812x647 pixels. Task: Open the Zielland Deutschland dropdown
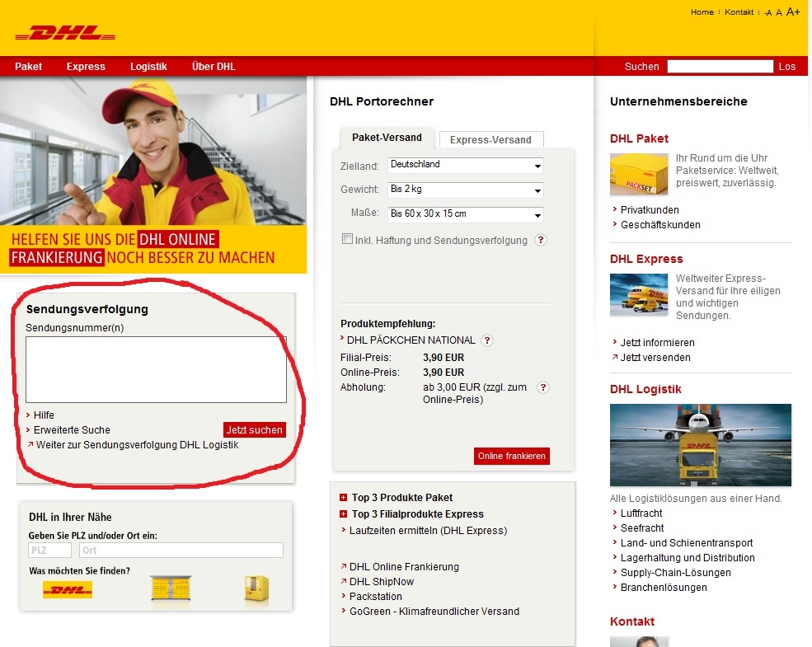coord(466,166)
